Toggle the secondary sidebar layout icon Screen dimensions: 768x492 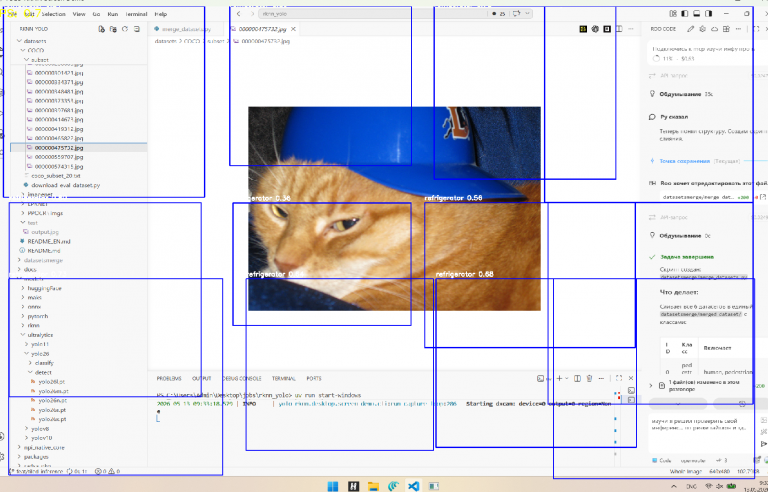click(x=708, y=14)
